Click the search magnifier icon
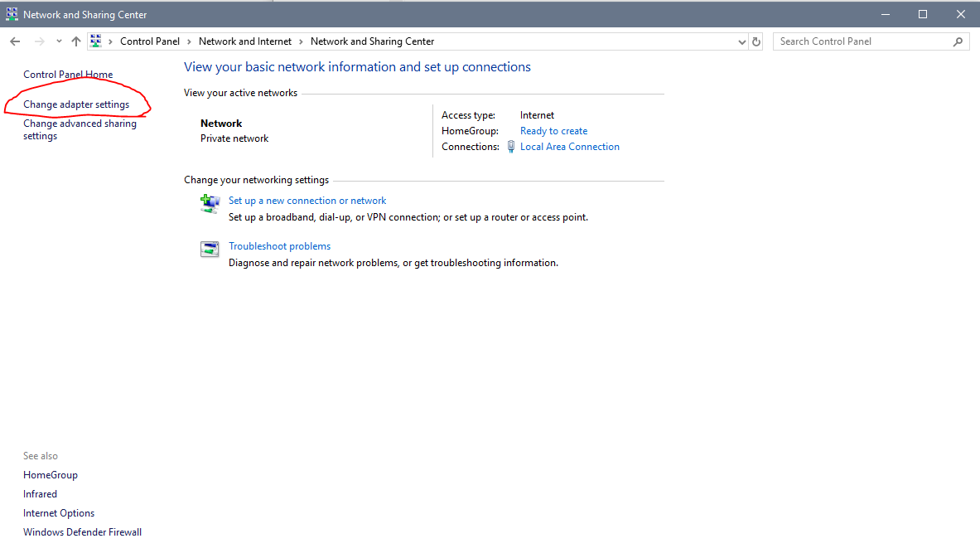Image resolution: width=980 pixels, height=553 pixels. (x=958, y=41)
